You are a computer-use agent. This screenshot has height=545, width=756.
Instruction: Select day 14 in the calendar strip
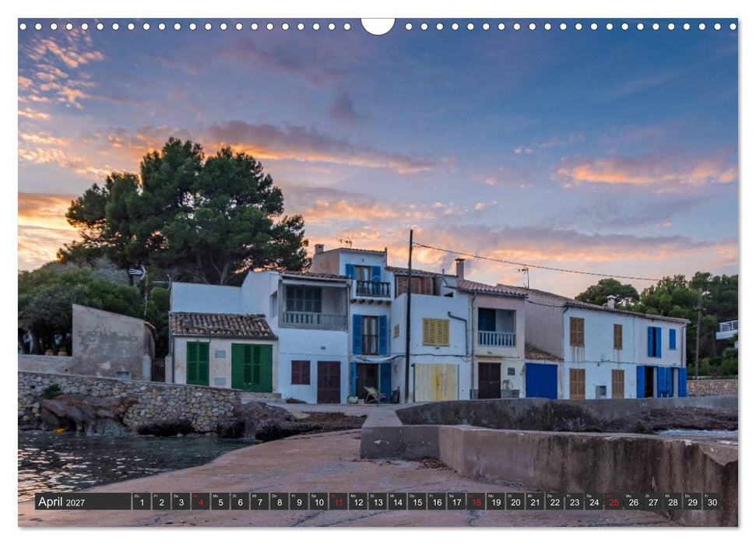397,501
